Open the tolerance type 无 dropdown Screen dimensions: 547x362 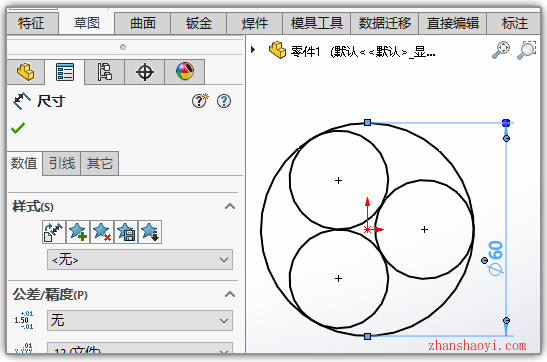click(140, 320)
